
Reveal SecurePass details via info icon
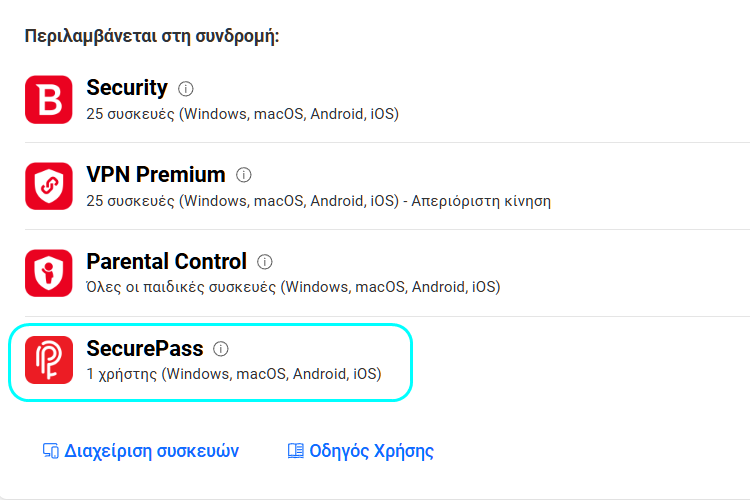point(221,349)
